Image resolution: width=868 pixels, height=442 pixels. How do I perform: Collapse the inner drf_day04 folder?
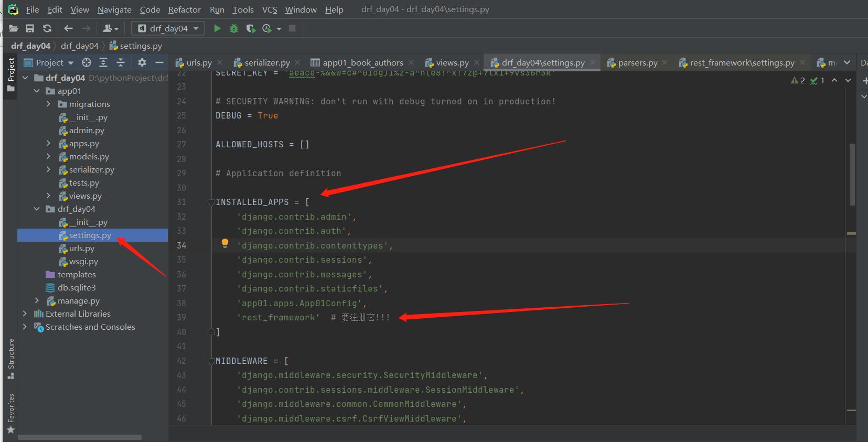pyautogui.click(x=37, y=209)
